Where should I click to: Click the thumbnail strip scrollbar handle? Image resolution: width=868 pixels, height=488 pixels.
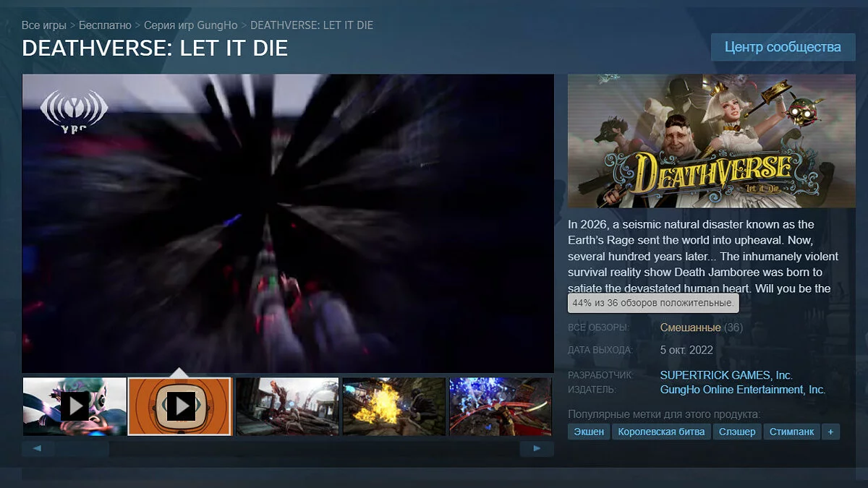click(x=82, y=449)
